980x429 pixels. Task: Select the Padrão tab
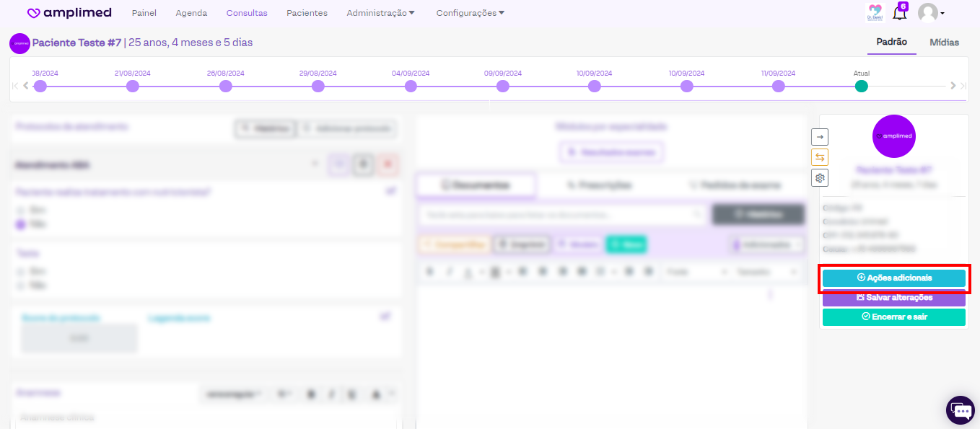891,42
